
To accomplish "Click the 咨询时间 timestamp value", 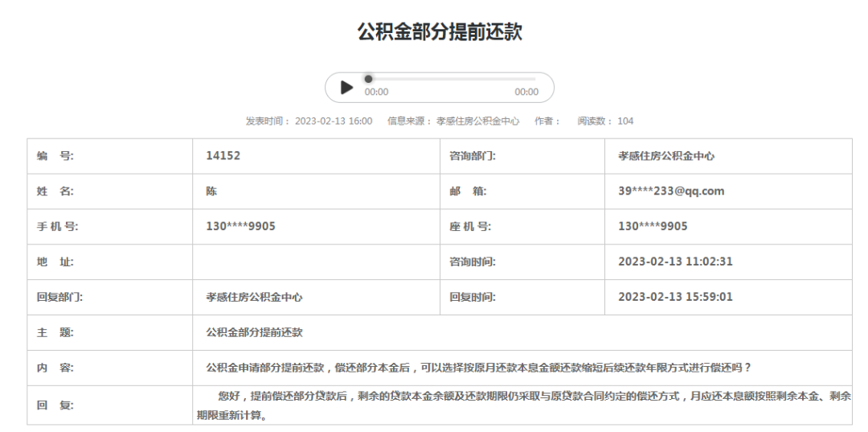I will click(675, 262).
